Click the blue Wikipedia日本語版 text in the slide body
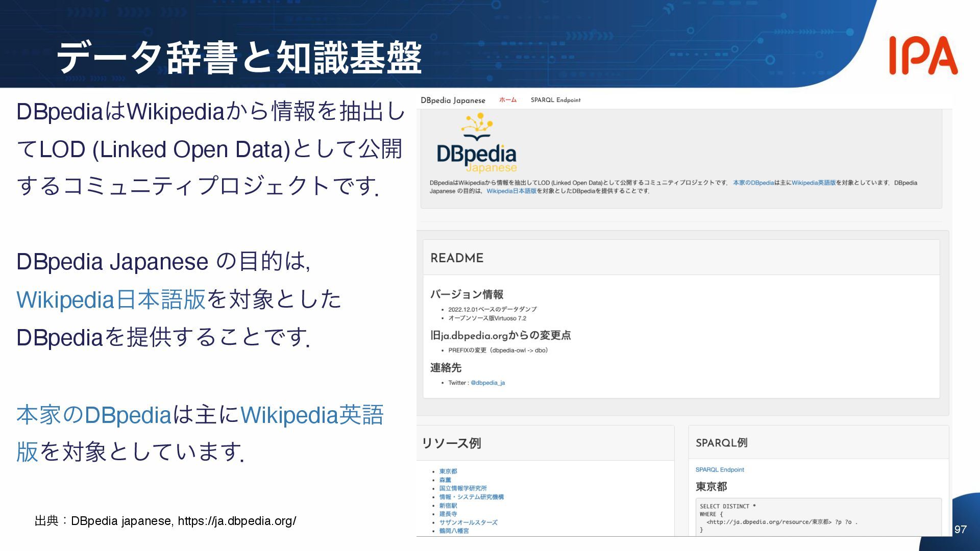The image size is (980, 551). pyautogui.click(x=111, y=299)
